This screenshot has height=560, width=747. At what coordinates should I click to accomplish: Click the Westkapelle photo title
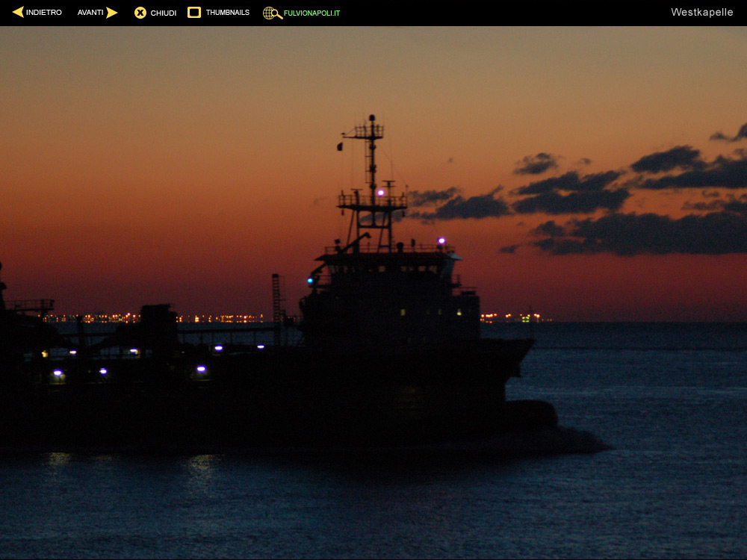click(701, 12)
